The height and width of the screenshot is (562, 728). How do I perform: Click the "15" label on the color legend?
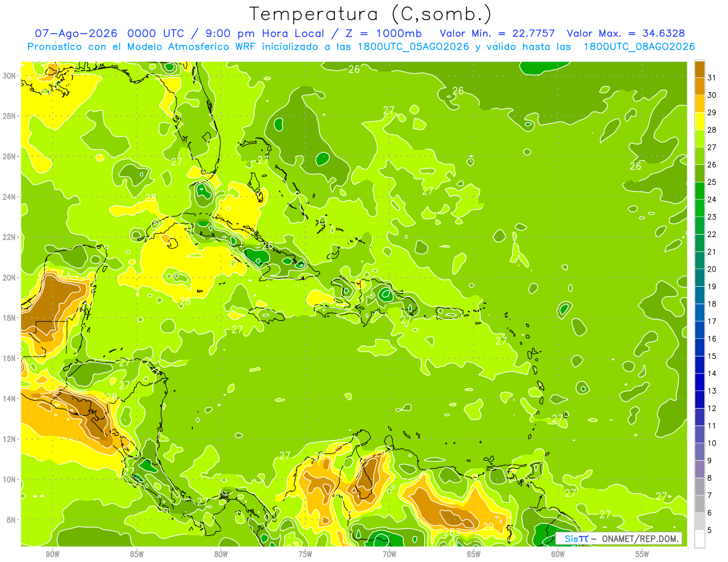pos(712,356)
